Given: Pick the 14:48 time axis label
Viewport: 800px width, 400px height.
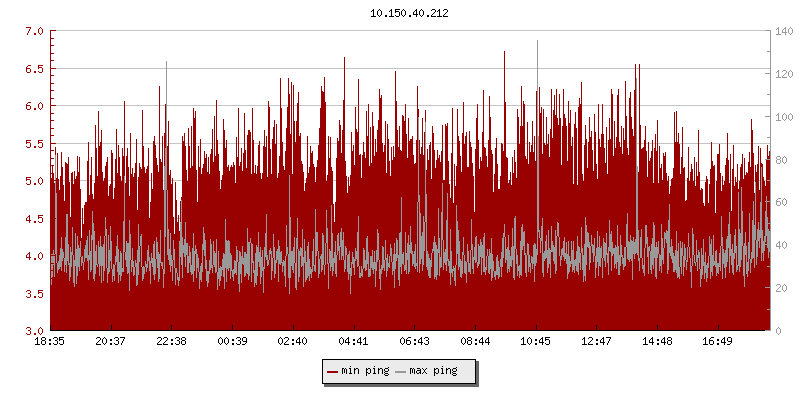Looking at the screenshot, I should tap(657, 342).
